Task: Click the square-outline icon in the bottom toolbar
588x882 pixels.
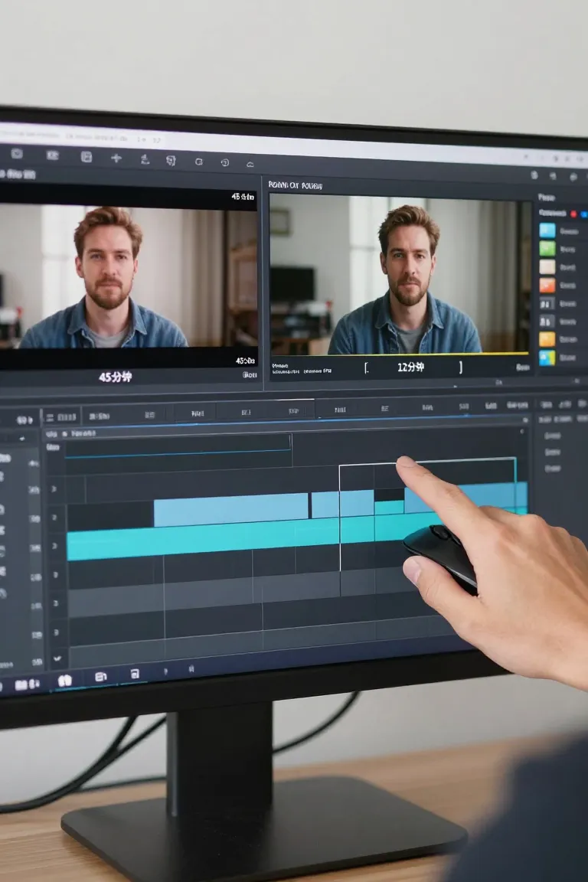Action: tap(135, 674)
